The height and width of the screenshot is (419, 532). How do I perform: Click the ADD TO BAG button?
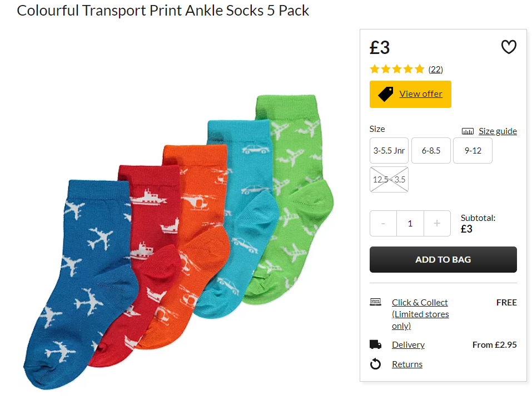(x=443, y=259)
